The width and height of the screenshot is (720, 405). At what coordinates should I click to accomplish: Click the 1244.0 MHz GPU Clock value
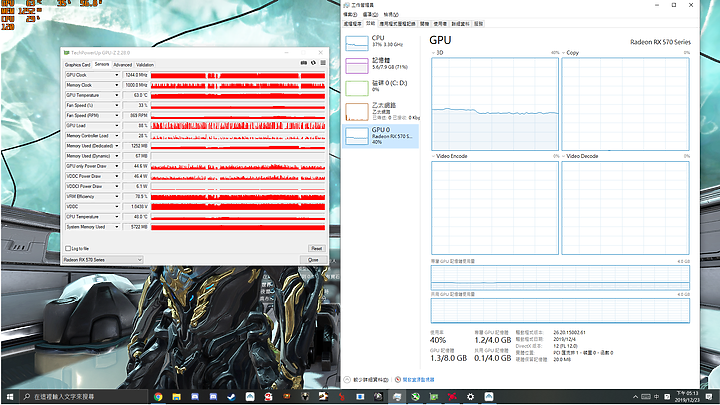(x=135, y=75)
